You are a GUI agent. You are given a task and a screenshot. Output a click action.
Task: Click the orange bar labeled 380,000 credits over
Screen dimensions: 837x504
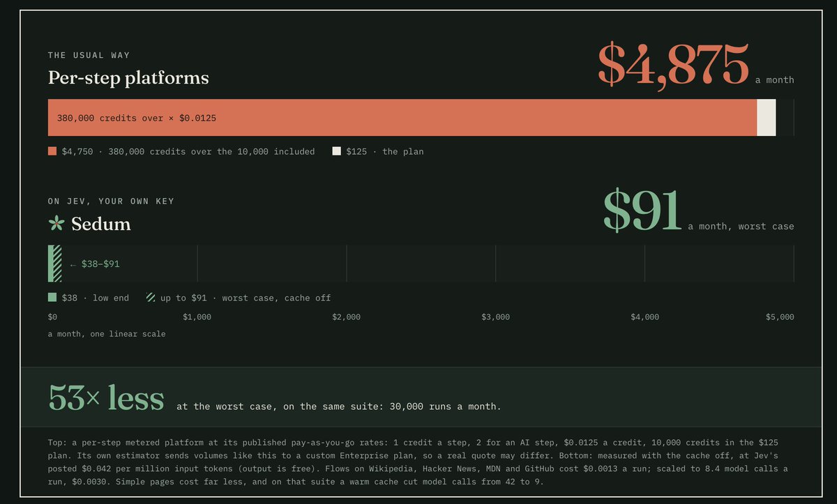click(x=402, y=118)
